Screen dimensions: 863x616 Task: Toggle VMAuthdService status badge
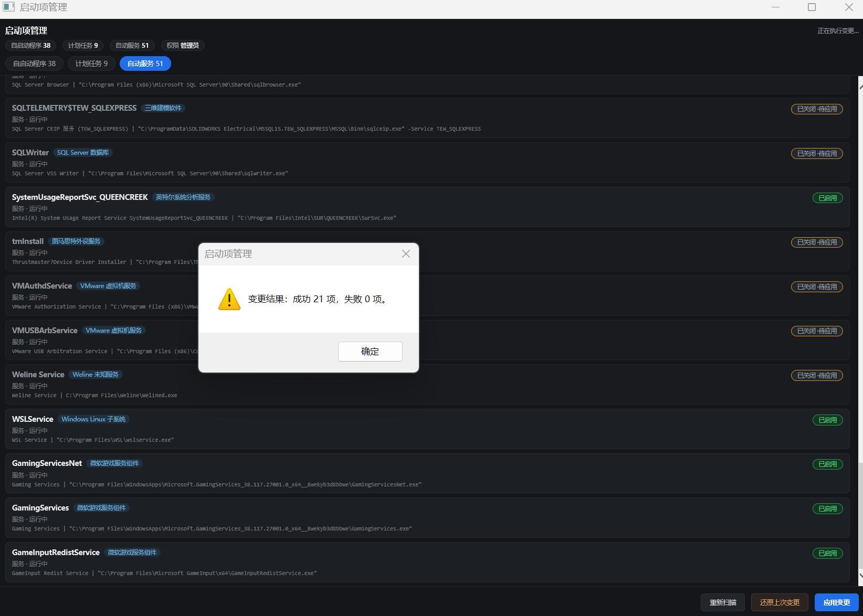tap(817, 287)
